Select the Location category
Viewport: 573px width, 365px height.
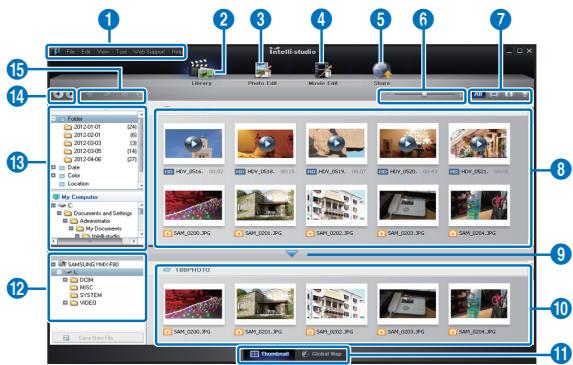(x=78, y=184)
